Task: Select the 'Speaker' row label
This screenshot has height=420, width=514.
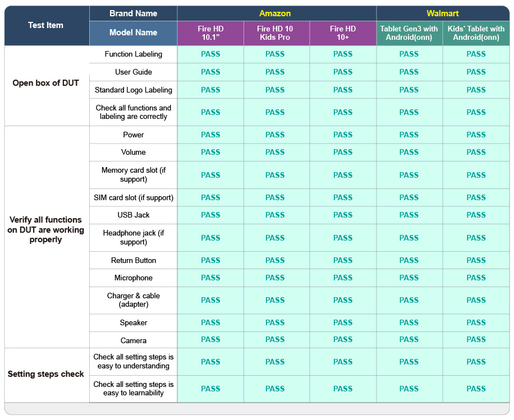Action: pyautogui.click(x=134, y=322)
